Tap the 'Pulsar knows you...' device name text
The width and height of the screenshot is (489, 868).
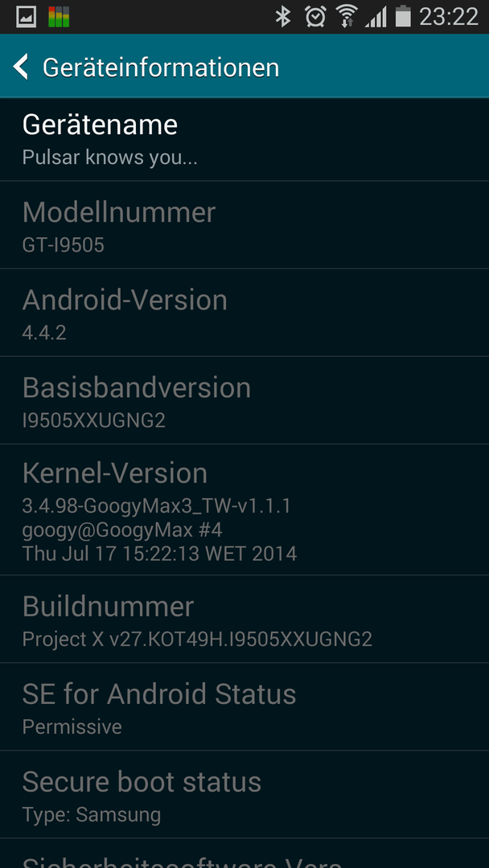coord(109,158)
